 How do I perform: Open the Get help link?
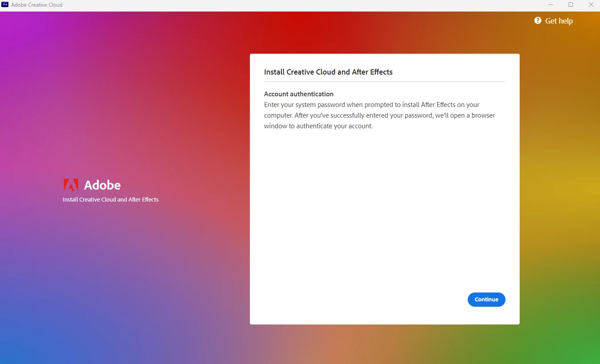coord(553,21)
